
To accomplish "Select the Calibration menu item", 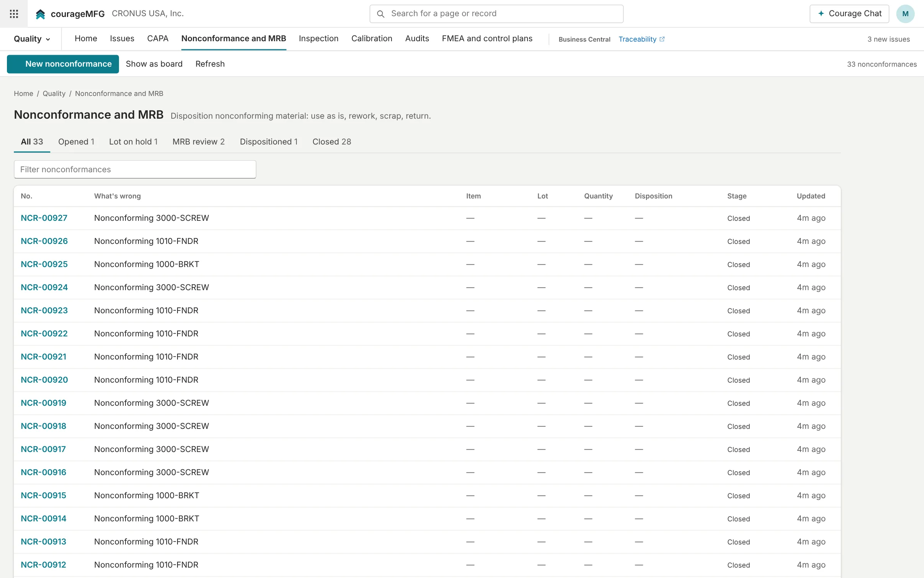I will [x=372, y=39].
